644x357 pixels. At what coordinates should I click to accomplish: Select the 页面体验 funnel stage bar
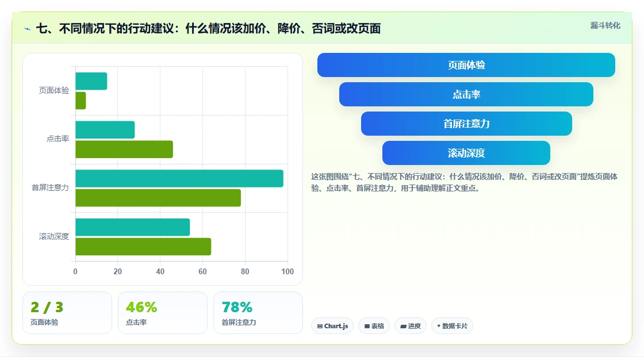(466, 65)
